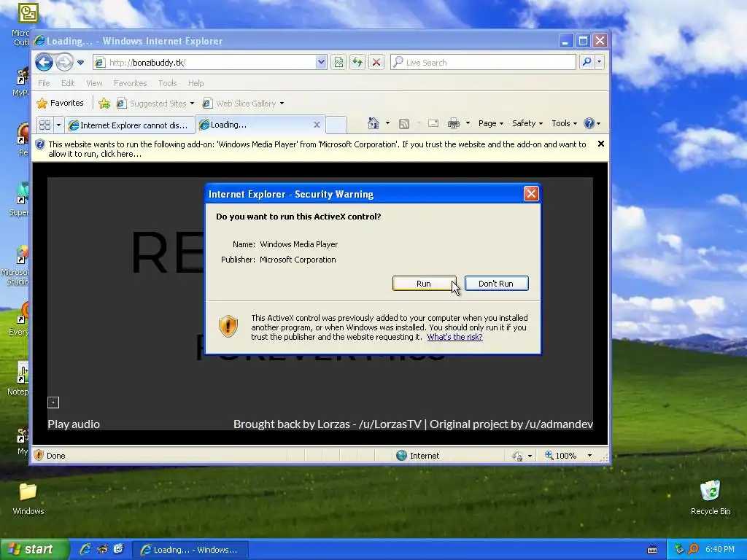Screen dimensions: 747x560
Task: Click the 6:40 PM clock
Action: tap(719, 549)
